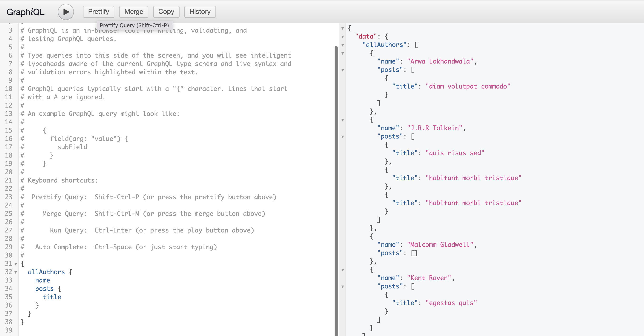Collapse the root JSON object fold arrow

pos(343,29)
